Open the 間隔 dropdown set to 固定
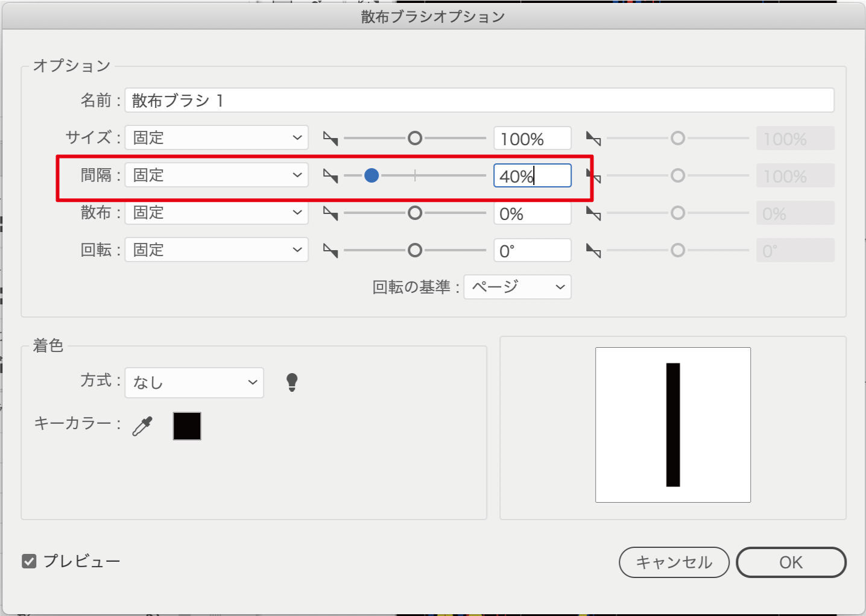This screenshot has width=866, height=616. pyautogui.click(x=216, y=175)
